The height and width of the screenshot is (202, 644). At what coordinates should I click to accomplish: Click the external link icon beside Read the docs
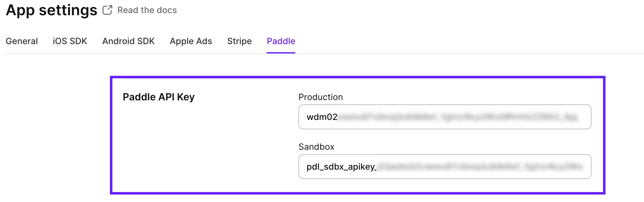pos(107,10)
